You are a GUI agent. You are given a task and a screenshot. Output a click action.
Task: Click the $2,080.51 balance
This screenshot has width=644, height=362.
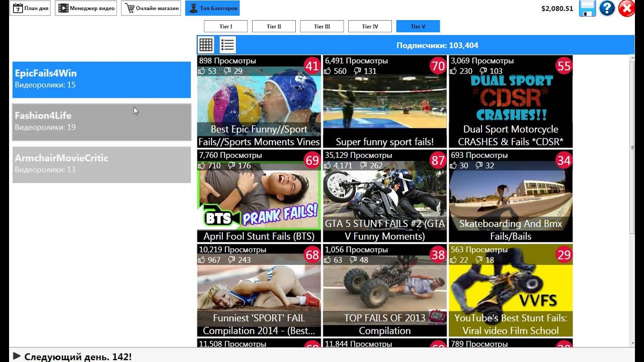[557, 8]
